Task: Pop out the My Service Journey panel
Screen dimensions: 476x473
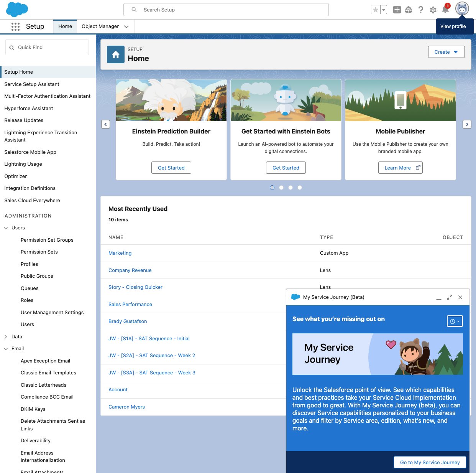Action: pos(450,297)
